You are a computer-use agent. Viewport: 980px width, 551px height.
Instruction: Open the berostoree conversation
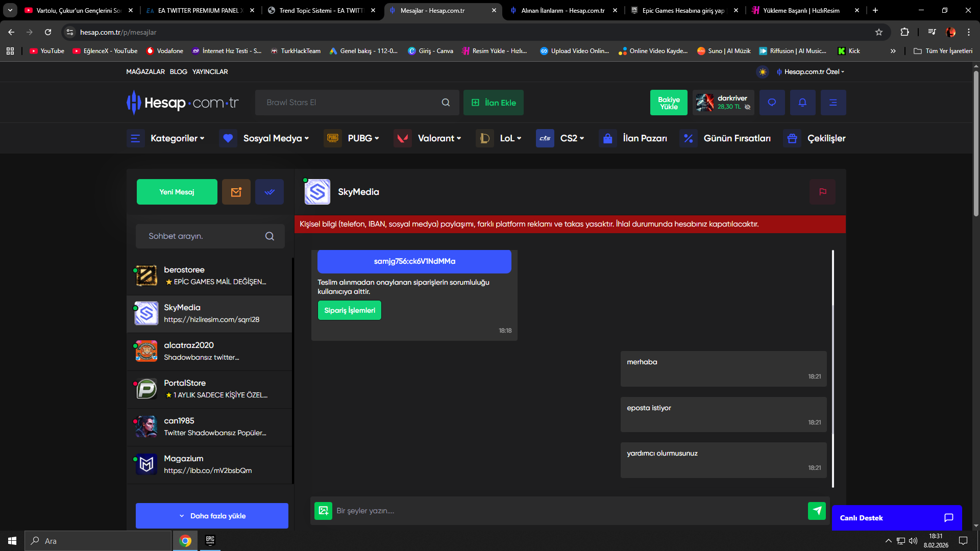coord(209,276)
